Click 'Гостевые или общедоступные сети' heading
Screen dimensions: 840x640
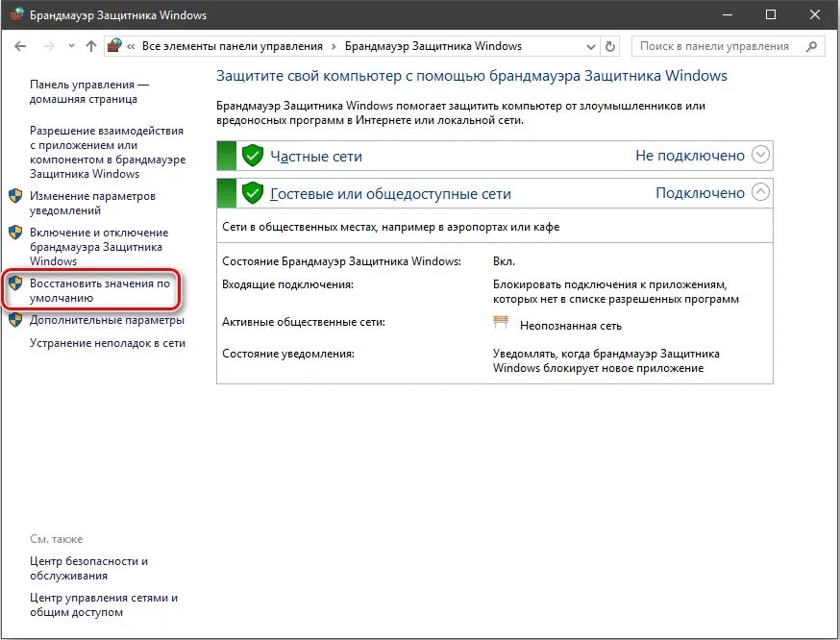[390, 193]
